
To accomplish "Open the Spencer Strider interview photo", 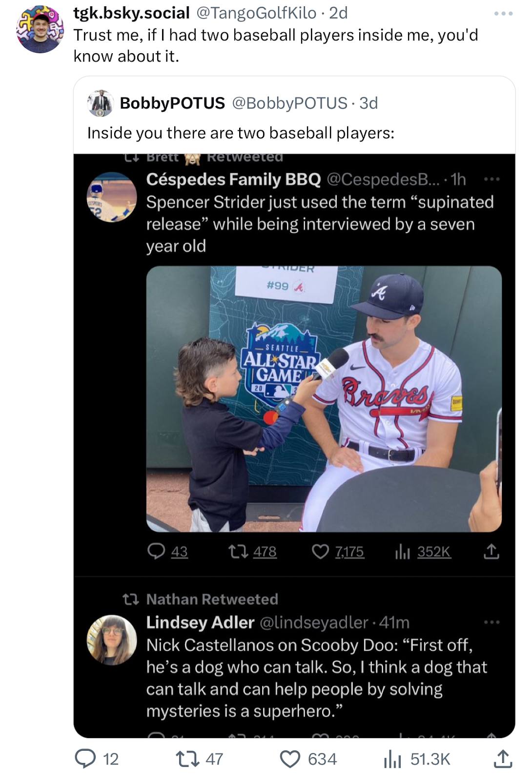I will (x=324, y=399).
